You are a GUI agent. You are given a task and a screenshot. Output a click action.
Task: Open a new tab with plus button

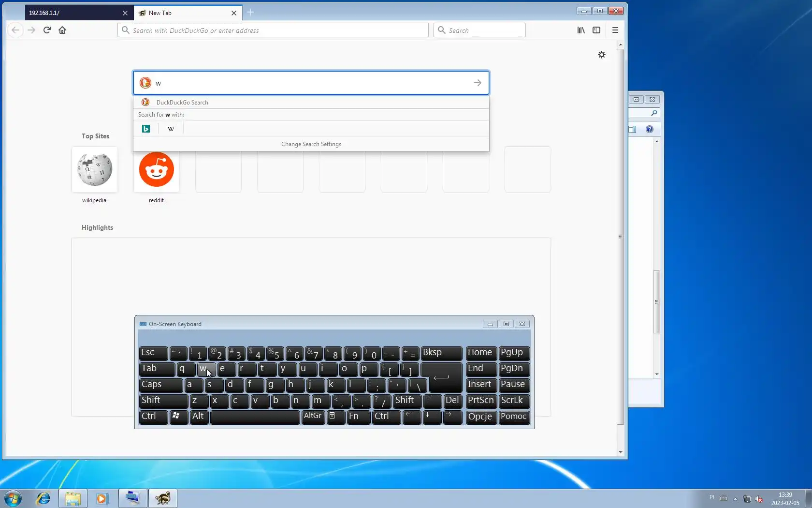[x=250, y=13]
